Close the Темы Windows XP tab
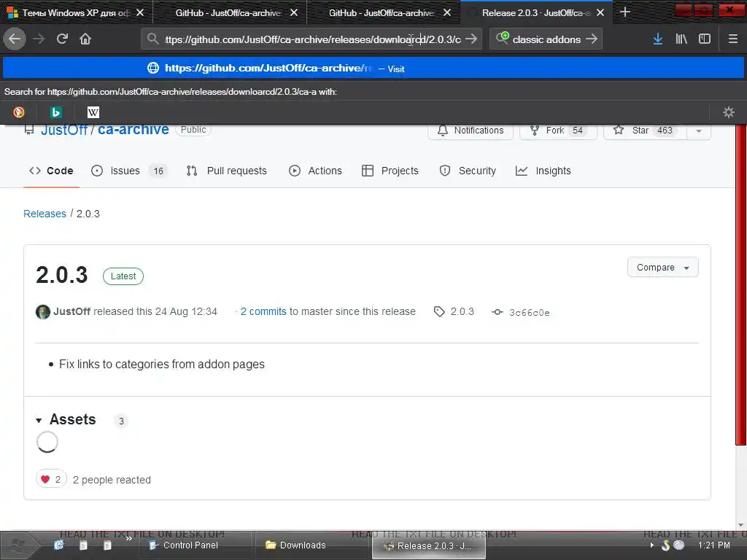 [x=140, y=13]
